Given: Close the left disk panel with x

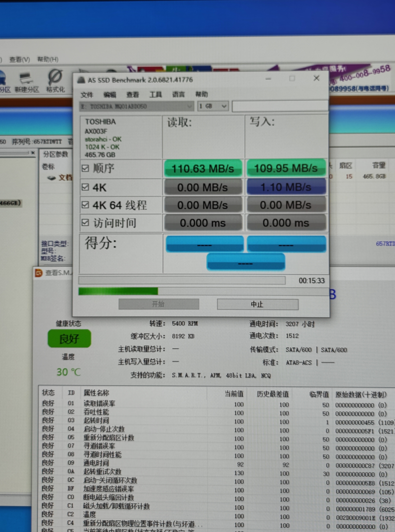Looking at the screenshot, I should [33, 153].
